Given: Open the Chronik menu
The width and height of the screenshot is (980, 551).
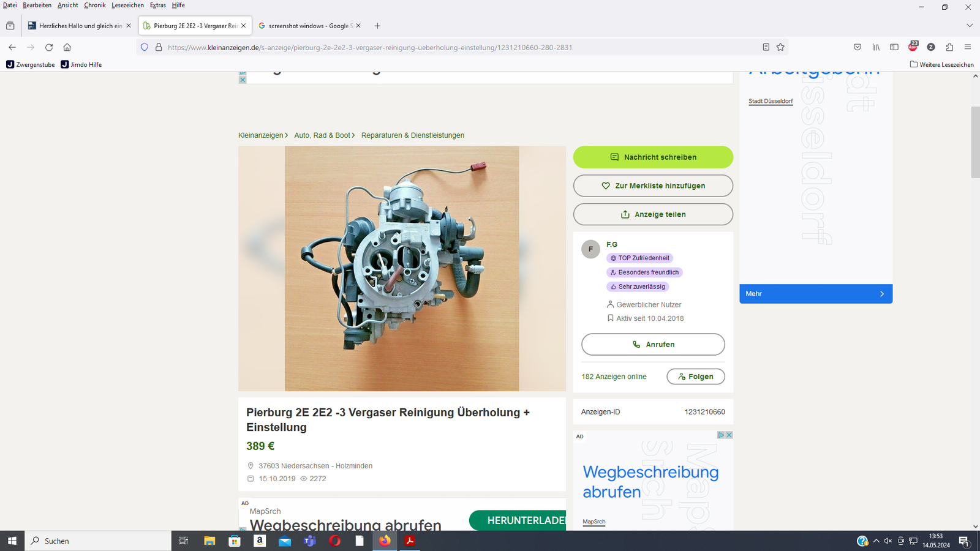Looking at the screenshot, I should pyautogui.click(x=95, y=5).
